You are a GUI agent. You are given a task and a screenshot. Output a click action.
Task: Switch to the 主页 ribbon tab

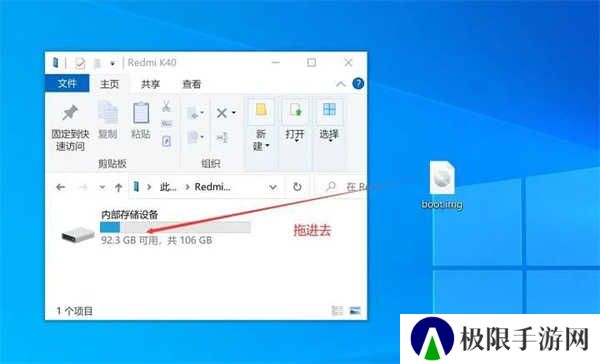click(x=109, y=84)
